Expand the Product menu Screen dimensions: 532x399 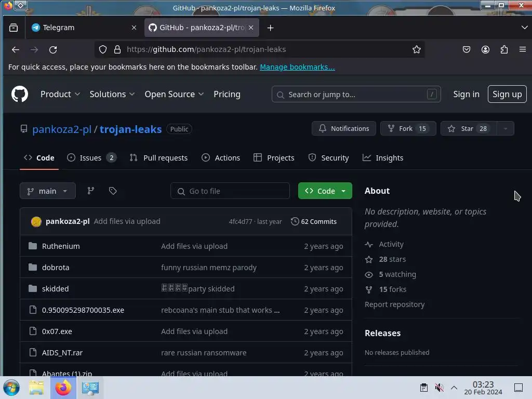[60, 95]
